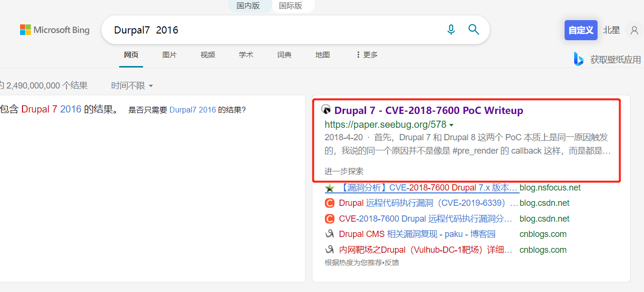
Task: Click the 进一步探索 label
Action: click(x=344, y=171)
